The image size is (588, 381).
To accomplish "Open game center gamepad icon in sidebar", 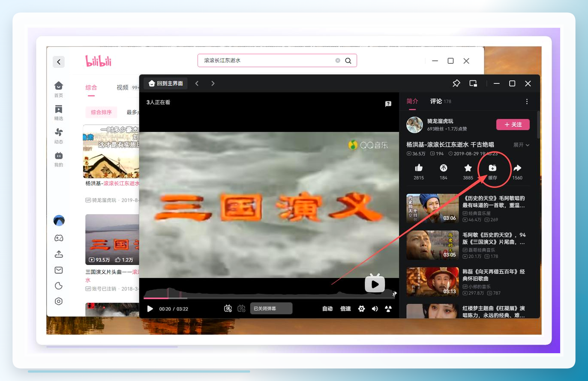I will pyautogui.click(x=59, y=238).
